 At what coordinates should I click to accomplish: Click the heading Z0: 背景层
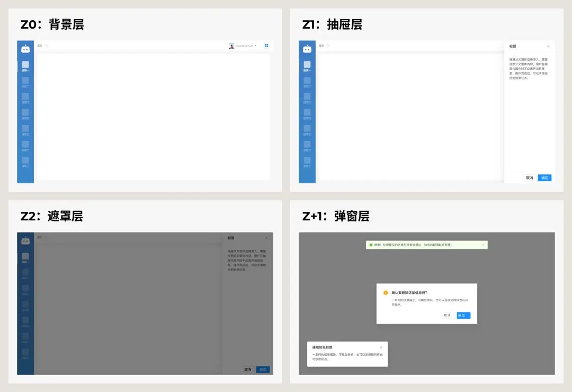(x=52, y=24)
